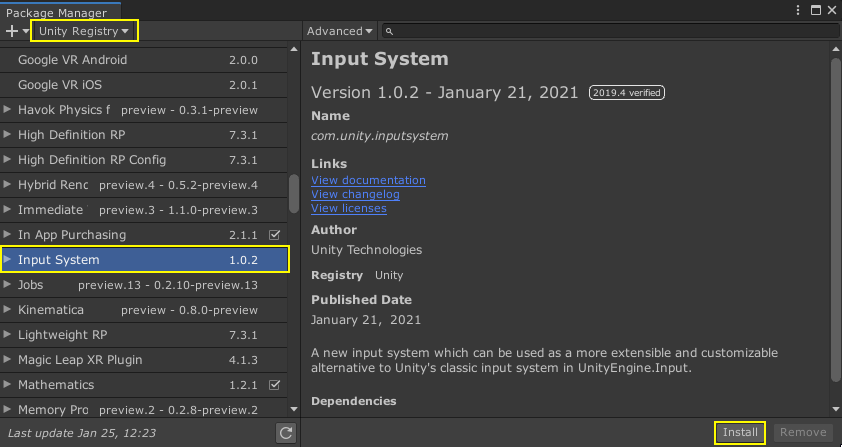842x447 pixels.
Task: Select Kinematica package row
Action: click(143, 309)
